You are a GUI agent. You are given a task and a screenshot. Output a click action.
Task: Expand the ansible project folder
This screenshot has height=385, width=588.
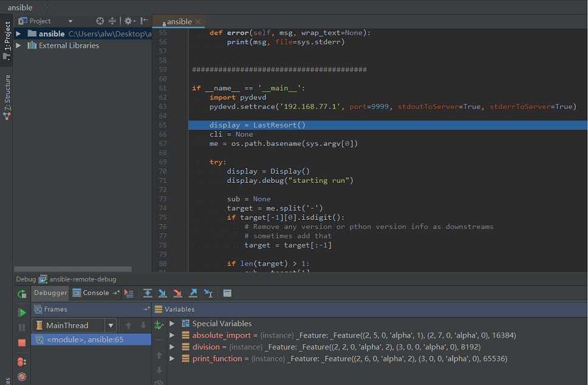coord(18,34)
